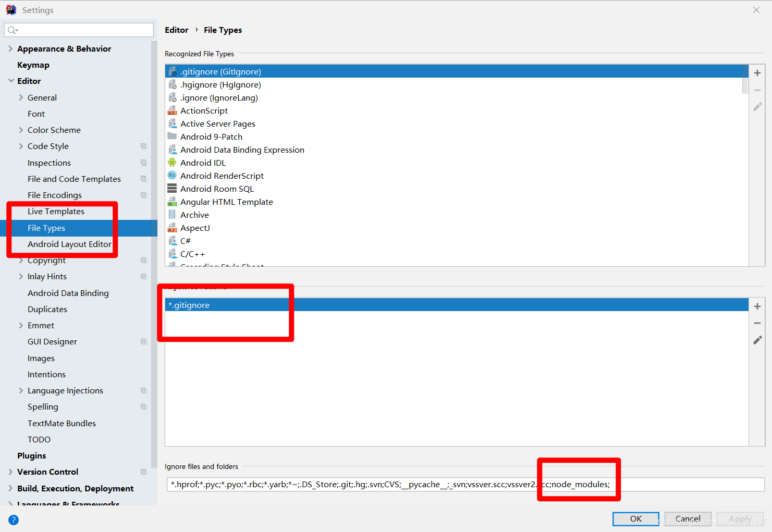Expand the Color Scheme node
Image resolution: width=772 pixels, height=532 pixels.
[21, 130]
